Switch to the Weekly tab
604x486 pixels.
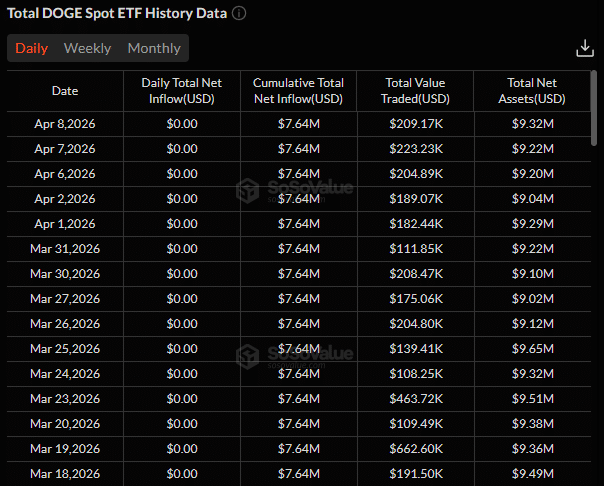click(x=87, y=48)
